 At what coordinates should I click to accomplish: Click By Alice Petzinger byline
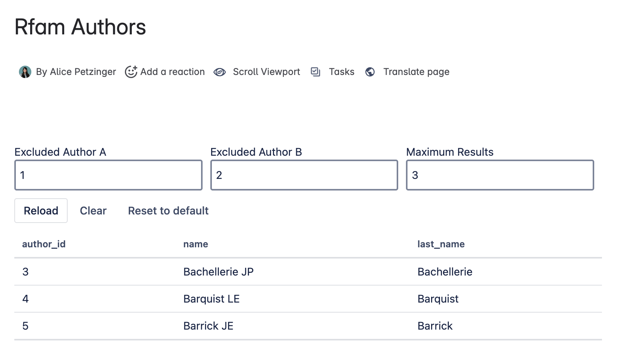76,72
